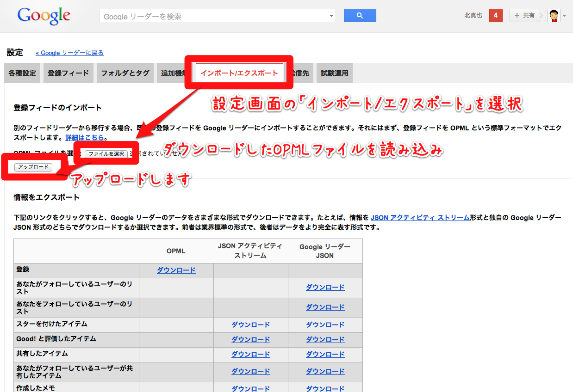Download 登録 subscriptions as OPML
Image resolution: width=573 pixels, height=392 pixels.
coord(176,270)
